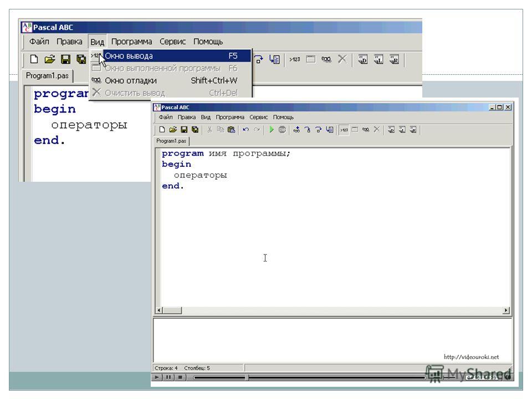Click Save All icon in back window toolbar

point(81,59)
